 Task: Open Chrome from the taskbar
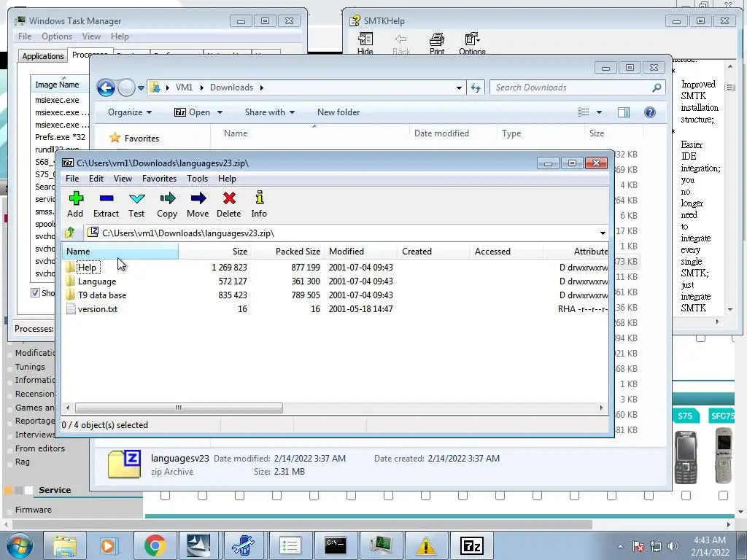[x=155, y=545]
